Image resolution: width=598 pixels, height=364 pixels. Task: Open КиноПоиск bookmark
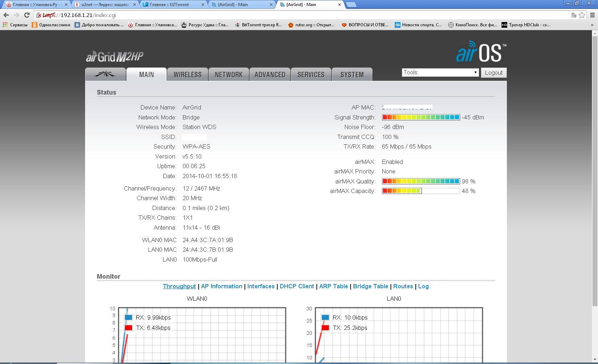[472, 25]
